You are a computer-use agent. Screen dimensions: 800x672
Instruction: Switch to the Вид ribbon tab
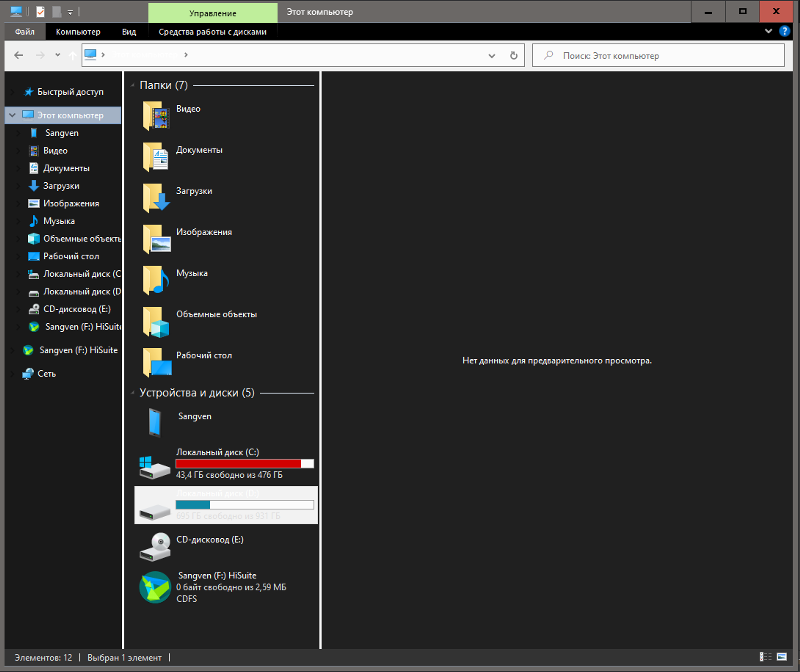pyautogui.click(x=129, y=32)
